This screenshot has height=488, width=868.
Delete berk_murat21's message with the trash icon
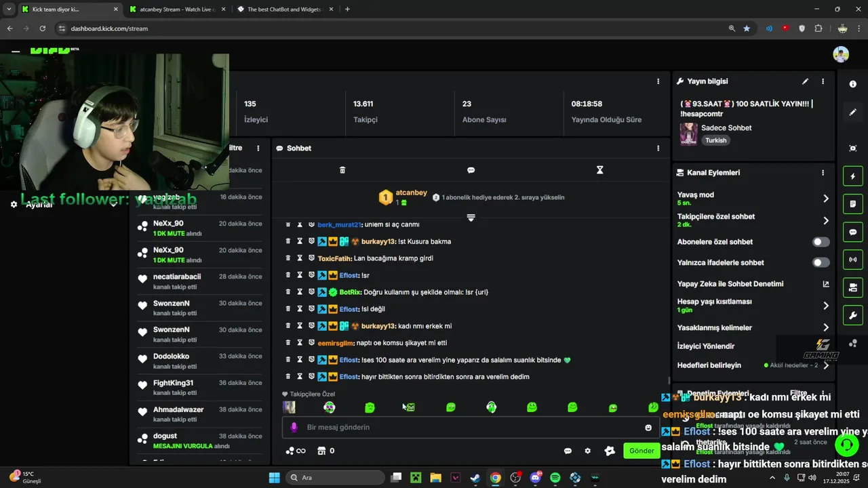pyautogui.click(x=288, y=224)
